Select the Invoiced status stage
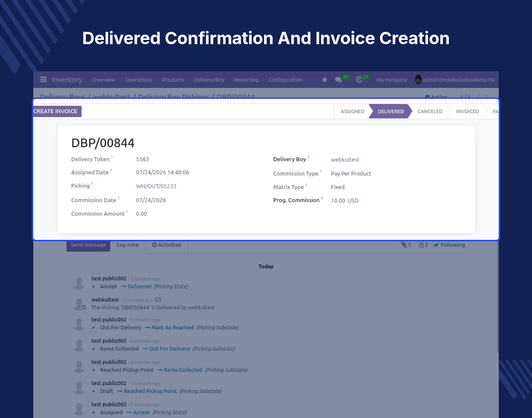532x418 pixels. [467, 111]
